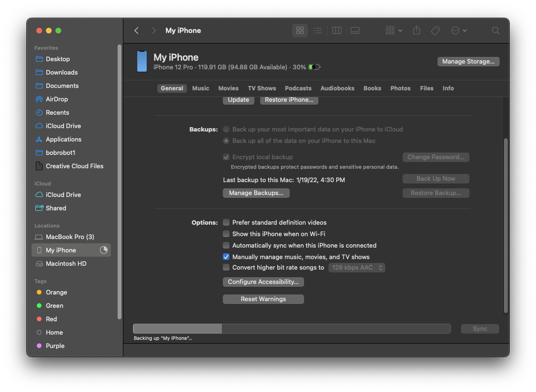This screenshot has width=536, height=392.
Task: Switch to the Music tab
Action: click(x=200, y=88)
